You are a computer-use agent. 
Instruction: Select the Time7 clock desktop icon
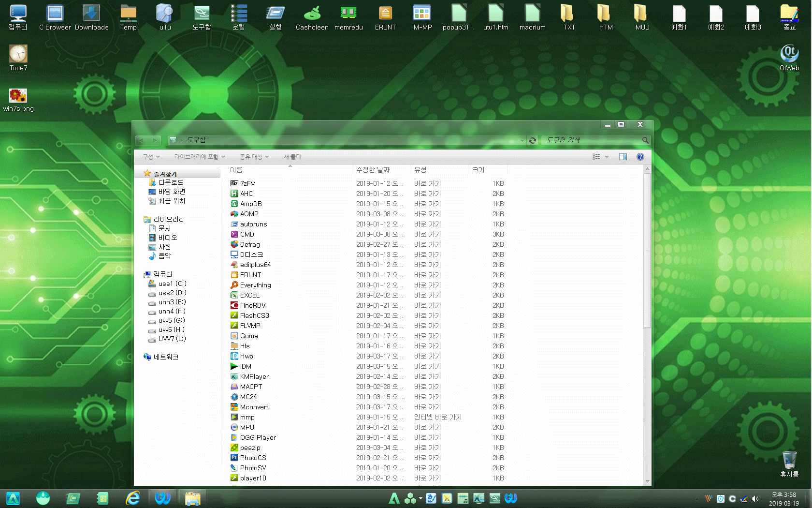pyautogui.click(x=18, y=58)
